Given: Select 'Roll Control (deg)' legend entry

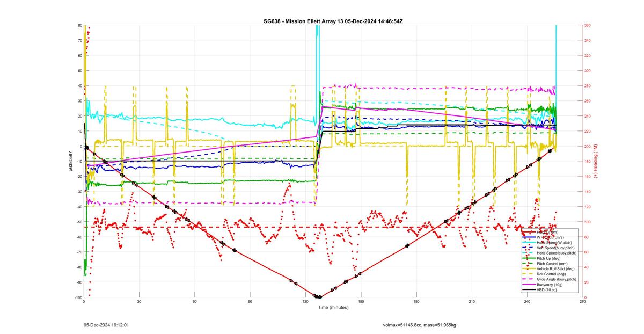Looking at the screenshot, I should [551, 274].
